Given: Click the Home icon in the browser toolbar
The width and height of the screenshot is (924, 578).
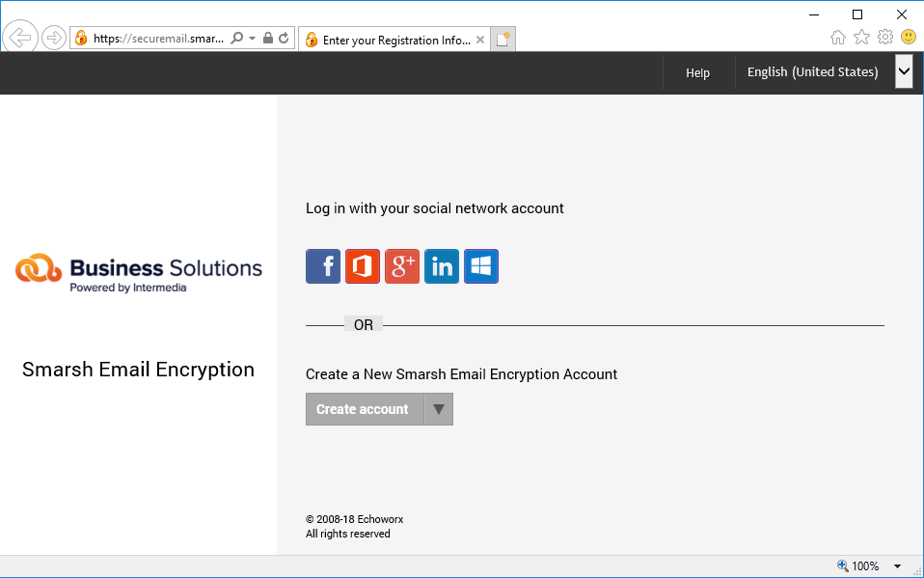Looking at the screenshot, I should (838, 37).
